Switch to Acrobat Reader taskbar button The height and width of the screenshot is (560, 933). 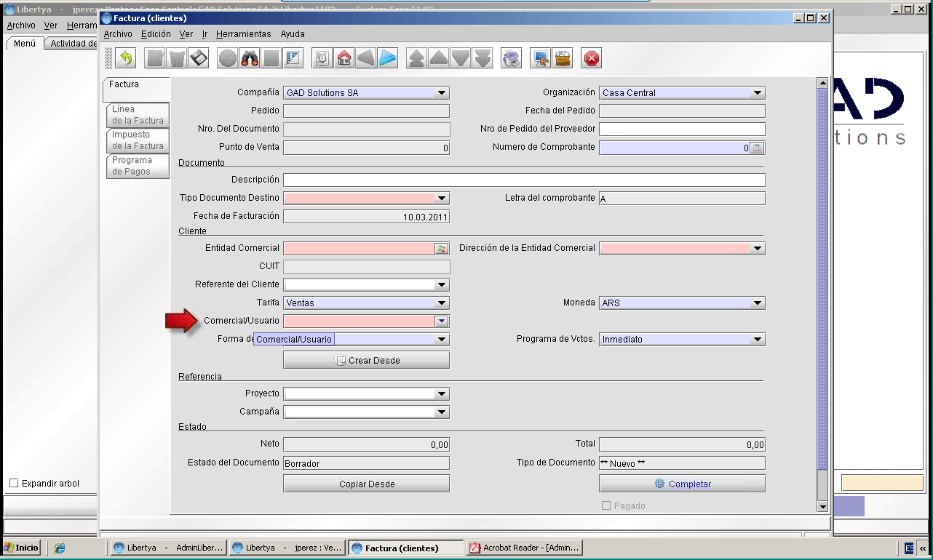pos(524,548)
